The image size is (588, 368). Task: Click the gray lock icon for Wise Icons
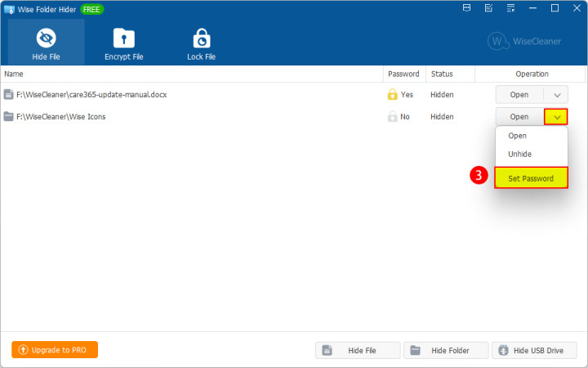tap(392, 117)
